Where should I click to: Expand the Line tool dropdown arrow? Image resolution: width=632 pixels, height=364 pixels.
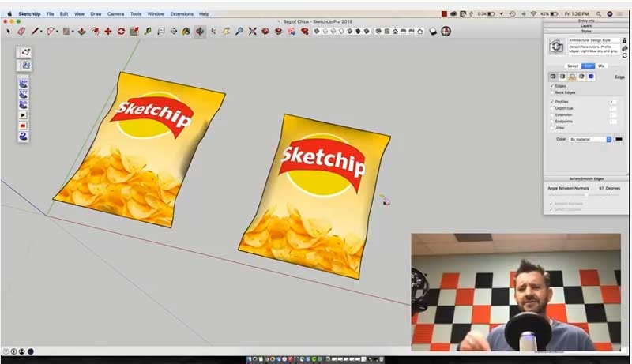coord(41,32)
